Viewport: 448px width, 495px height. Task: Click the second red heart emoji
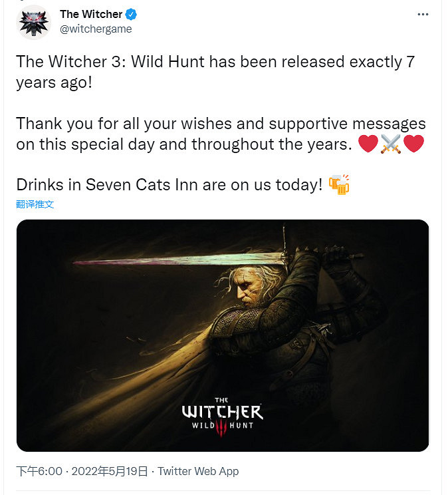pyautogui.click(x=413, y=144)
